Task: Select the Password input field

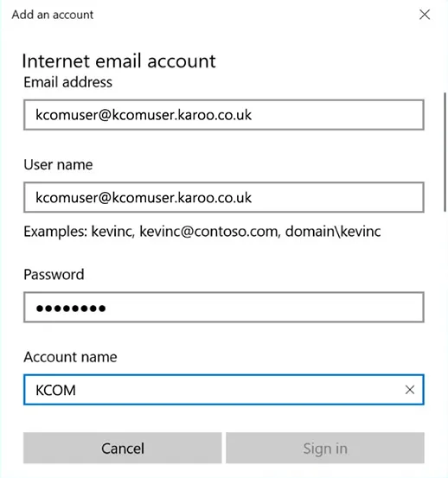Action: (224, 307)
